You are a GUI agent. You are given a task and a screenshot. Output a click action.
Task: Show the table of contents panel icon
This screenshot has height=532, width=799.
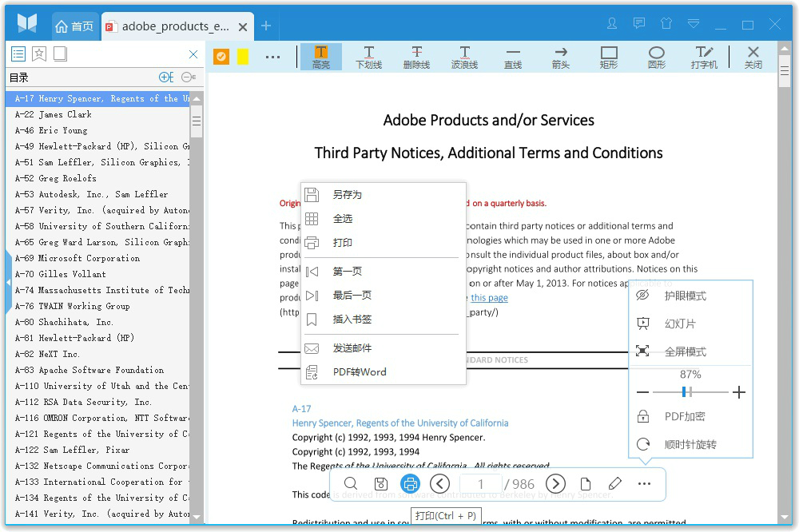[x=18, y=54]
